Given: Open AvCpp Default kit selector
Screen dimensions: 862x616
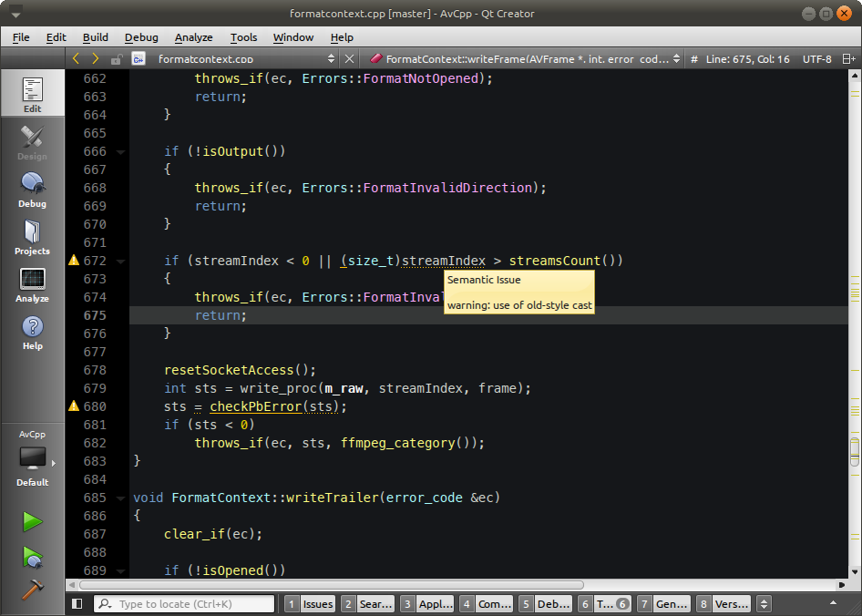Looking at the screenshot, I should (x=33, y=458).
